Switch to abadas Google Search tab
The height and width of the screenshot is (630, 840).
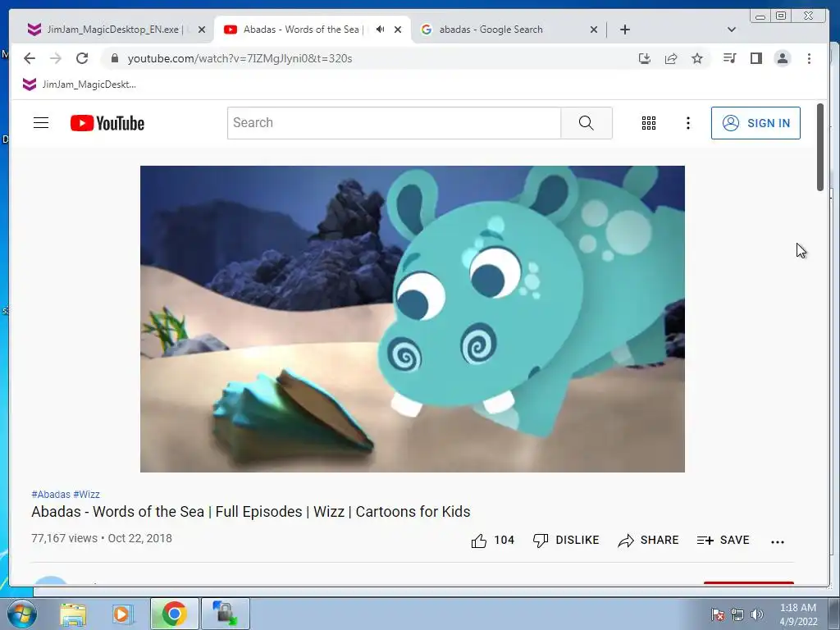[491, 30]
